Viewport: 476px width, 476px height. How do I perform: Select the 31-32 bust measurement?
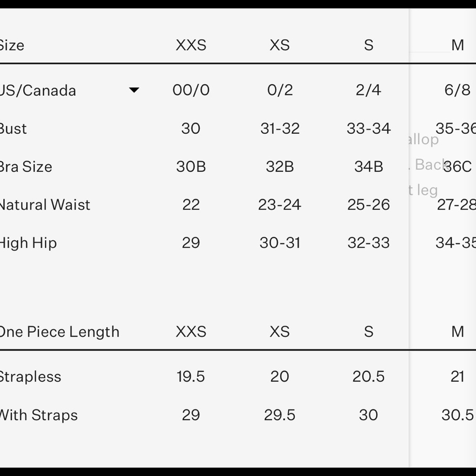click(x=280, y=129)
